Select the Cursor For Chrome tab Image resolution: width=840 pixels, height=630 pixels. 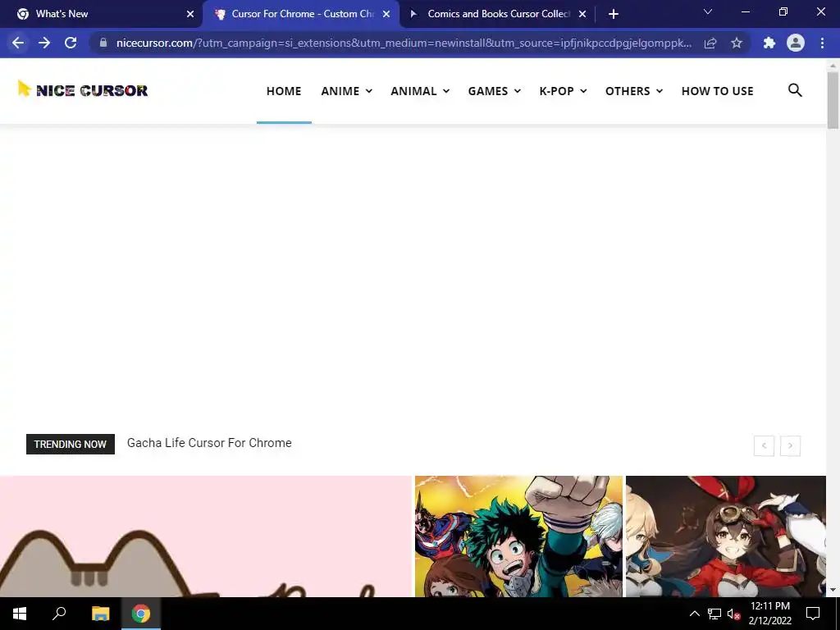[x=303, y=14]
